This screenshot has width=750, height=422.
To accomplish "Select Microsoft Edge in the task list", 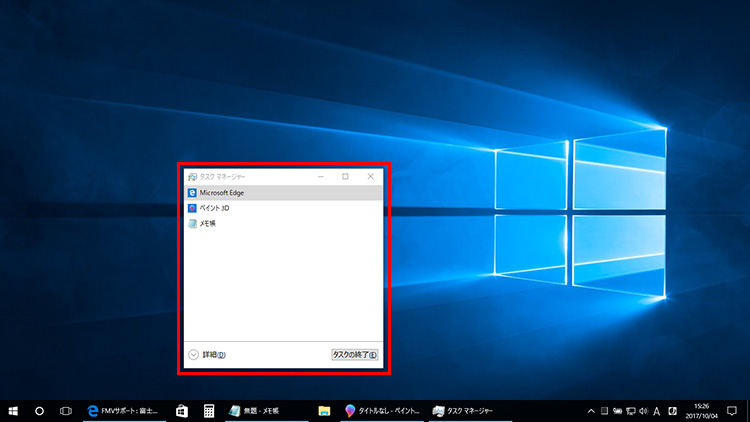I will point(222,192).
